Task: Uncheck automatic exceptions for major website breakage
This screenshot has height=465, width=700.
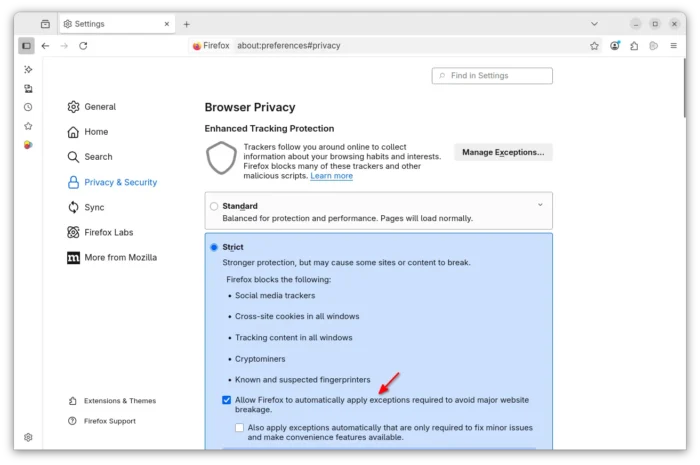Action: click(227, 400)
